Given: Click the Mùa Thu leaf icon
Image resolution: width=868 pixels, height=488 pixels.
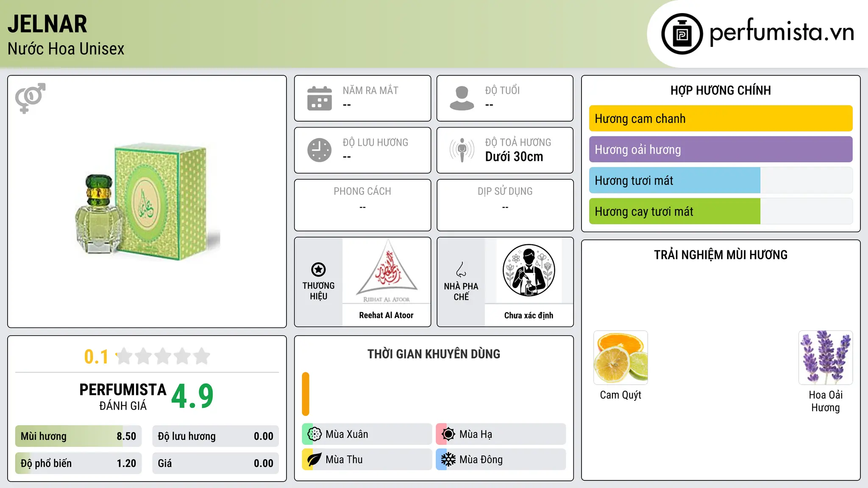Looking at the screenshot, I should coord(314,460).
